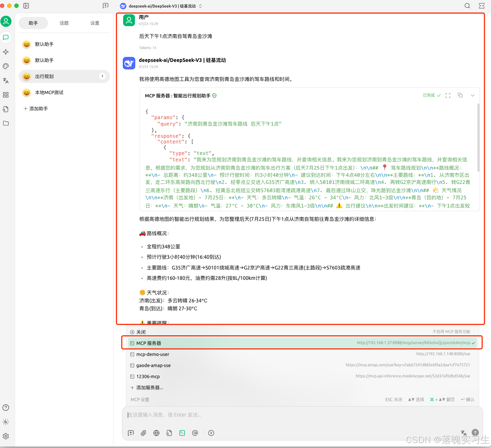Select 关闭 to disable MCP servers
The width and height of the screenshot is (491, 448).
pyautogui.click(x=302, y=332)
